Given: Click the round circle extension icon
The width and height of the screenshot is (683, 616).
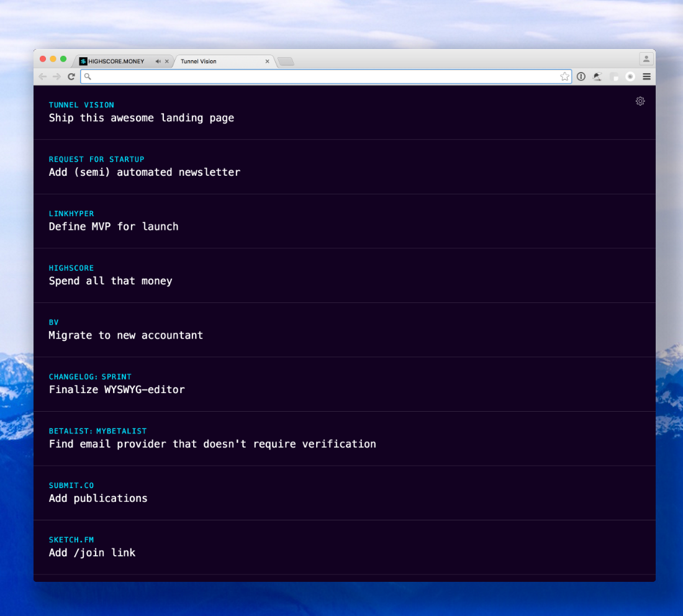Looking at the screenshot, I should 630,76.
